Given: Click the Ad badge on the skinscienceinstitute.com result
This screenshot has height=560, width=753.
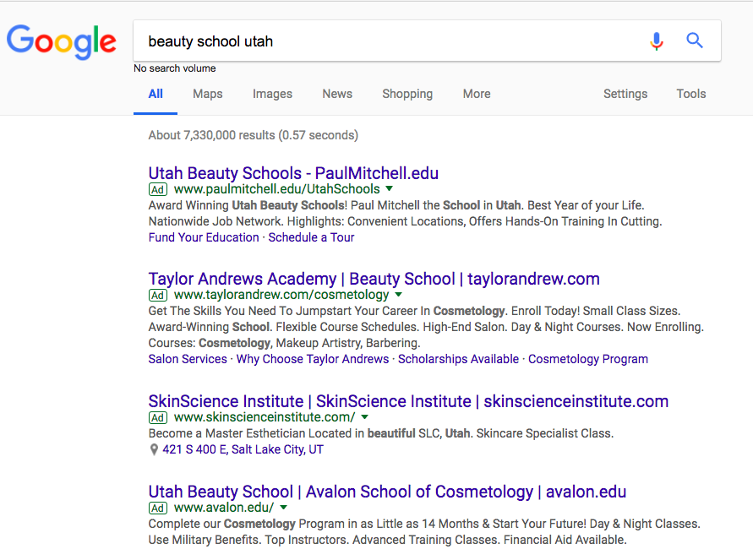Looking at the screenshot, I should 157,417.
